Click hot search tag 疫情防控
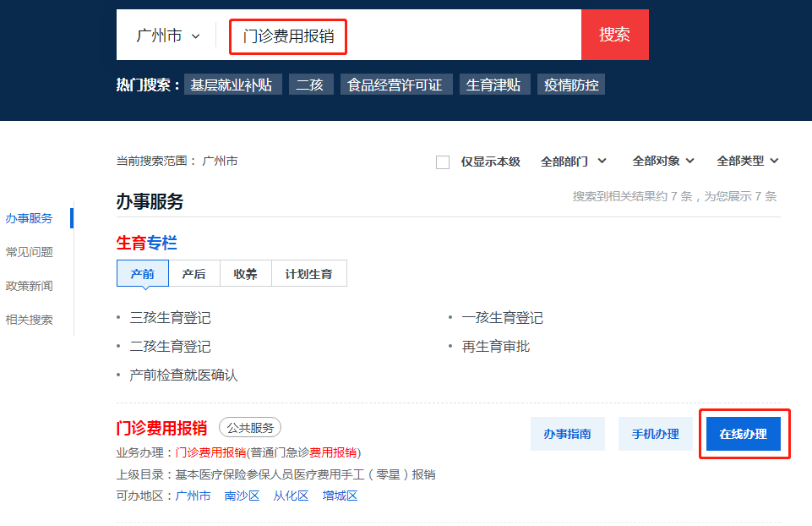 point(570,85)
